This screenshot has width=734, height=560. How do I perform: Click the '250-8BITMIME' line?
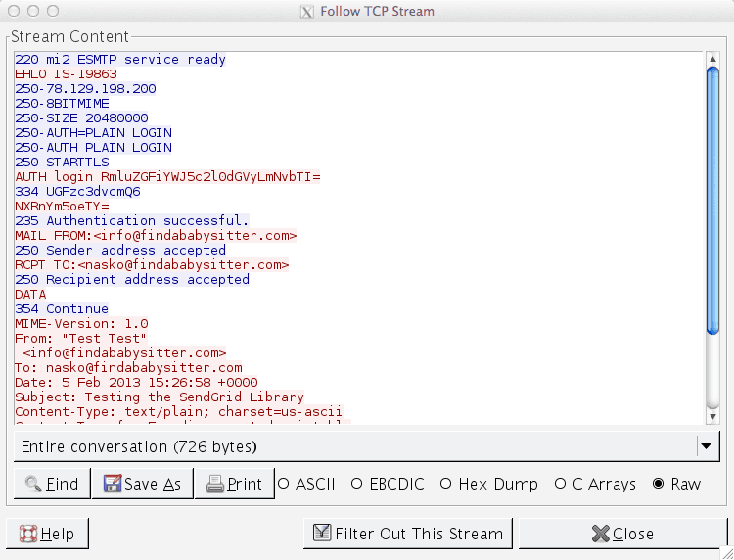pos(62,103)
